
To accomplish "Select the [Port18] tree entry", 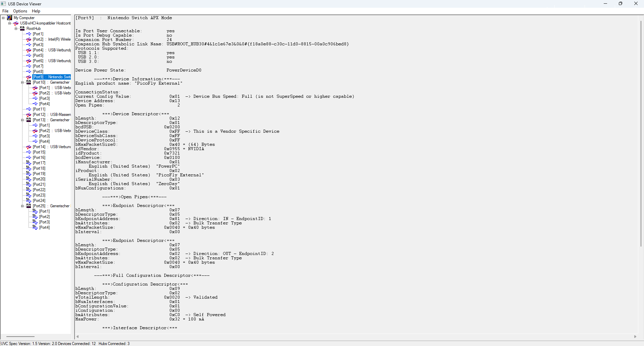I will tap(39, 168).
